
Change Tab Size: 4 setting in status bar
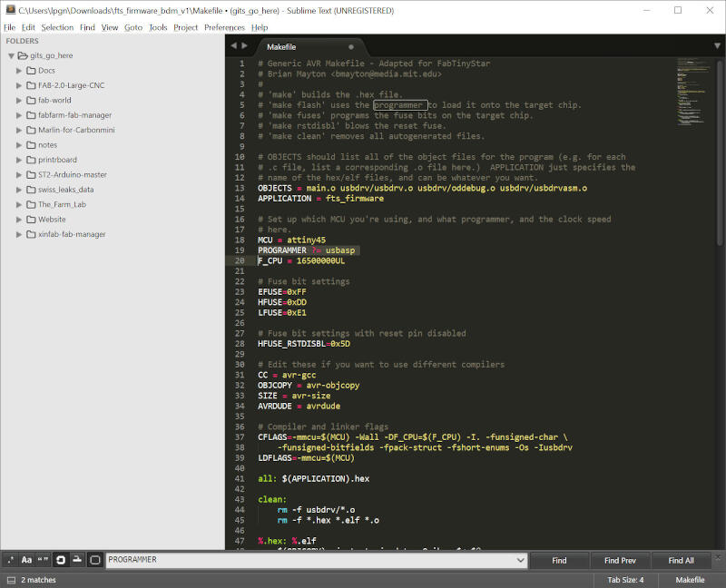pos(625,580)
